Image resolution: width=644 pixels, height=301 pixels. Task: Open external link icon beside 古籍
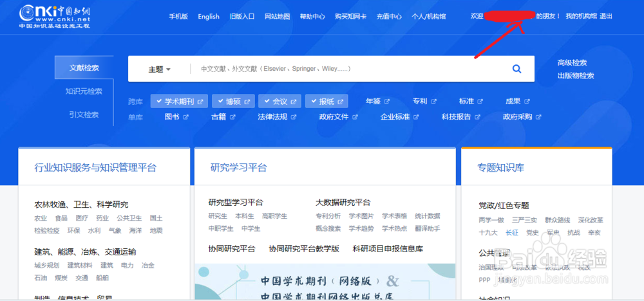tap(232, 117)
